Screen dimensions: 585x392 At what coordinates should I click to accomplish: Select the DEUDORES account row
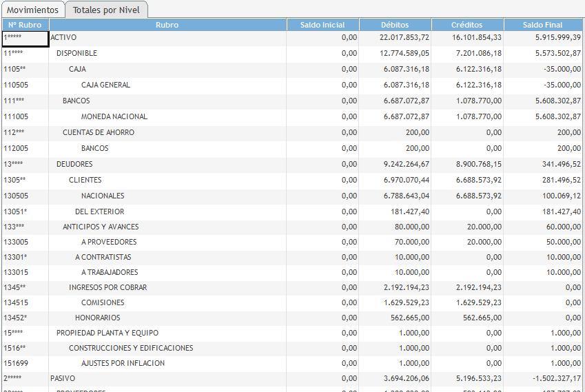pyautogui.click(x=74, y=164)
